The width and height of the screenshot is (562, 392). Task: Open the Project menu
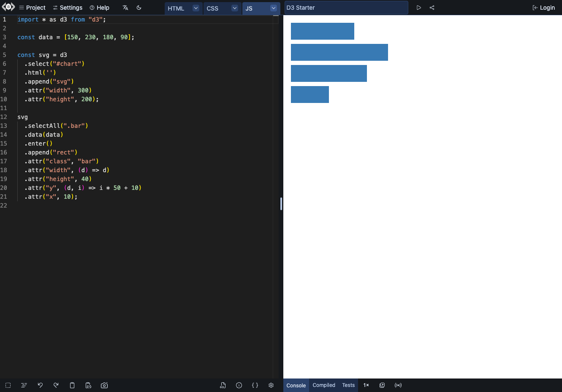pos(32,8)
